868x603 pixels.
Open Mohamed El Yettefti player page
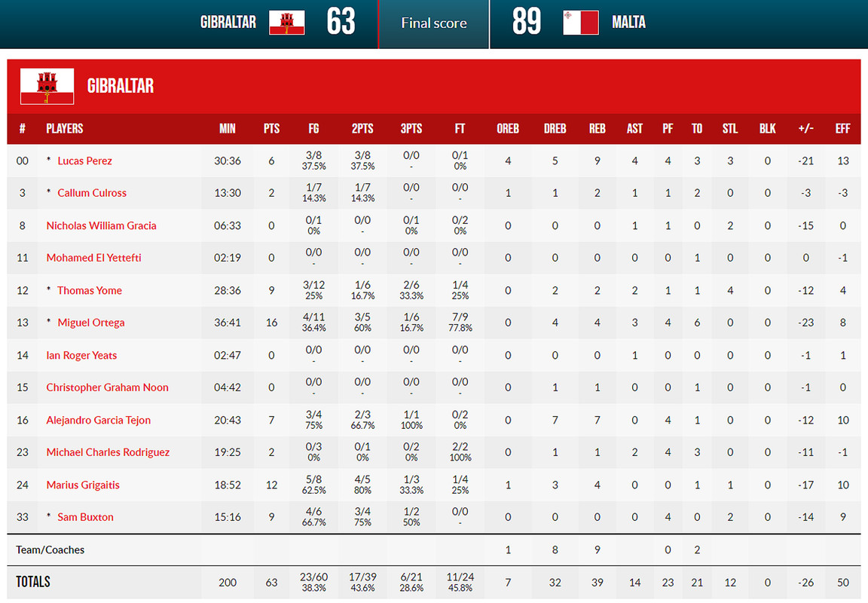[93, 258]
